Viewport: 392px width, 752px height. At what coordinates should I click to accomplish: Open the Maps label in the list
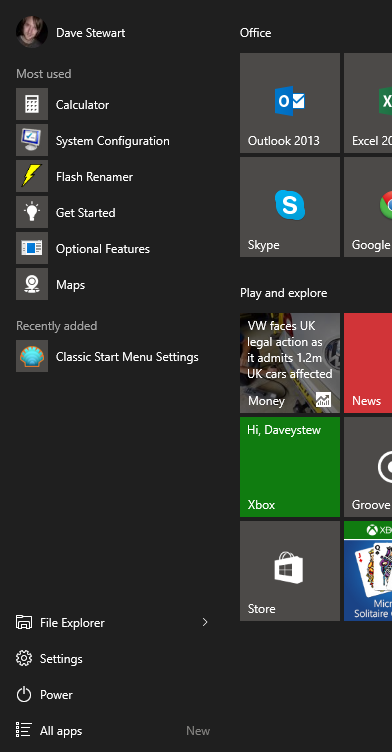[70, 285]
